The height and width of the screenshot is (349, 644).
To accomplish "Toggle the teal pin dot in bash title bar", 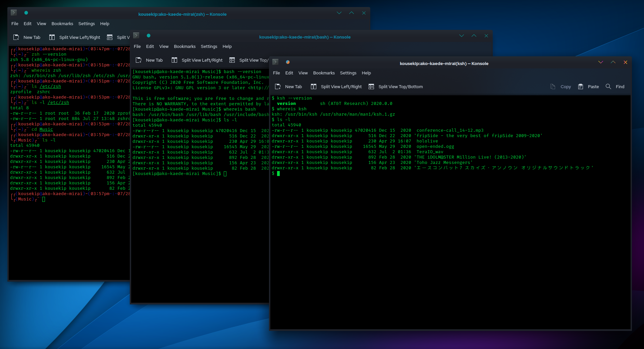I will tap(149, 36).
